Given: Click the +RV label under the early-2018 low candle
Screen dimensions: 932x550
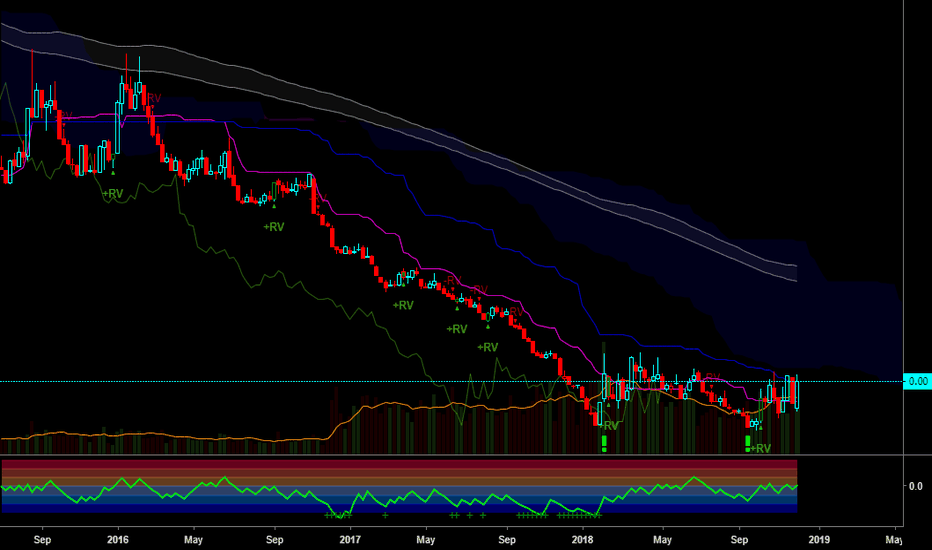Looking at the screenshot, I should [x=609, y=426].
